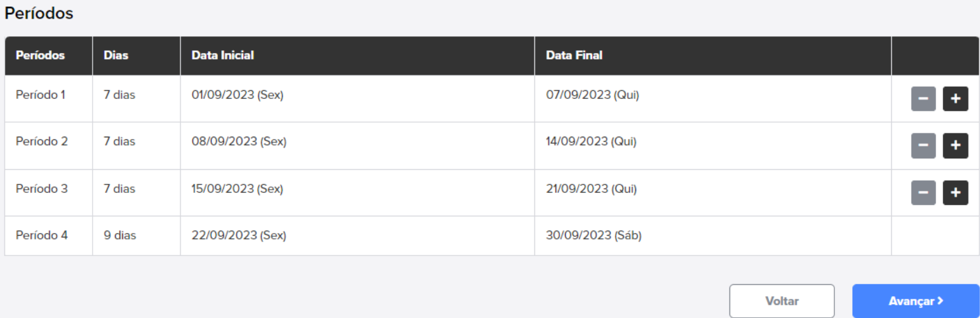Click the plus icon for Período 3

(956, 193)
